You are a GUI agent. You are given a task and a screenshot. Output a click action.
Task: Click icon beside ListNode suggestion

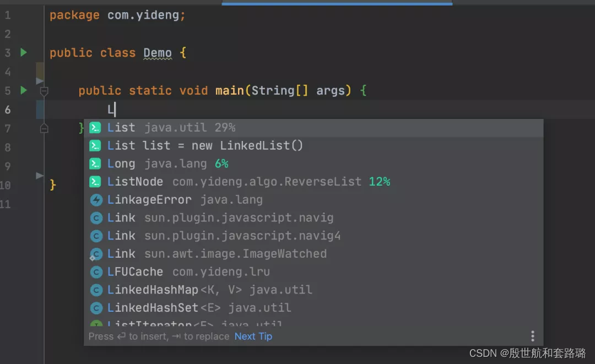(95, 182)
